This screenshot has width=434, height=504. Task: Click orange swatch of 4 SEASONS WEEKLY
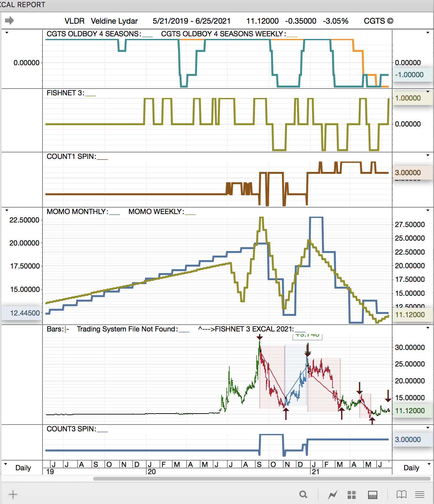click(x=292, y=37)
